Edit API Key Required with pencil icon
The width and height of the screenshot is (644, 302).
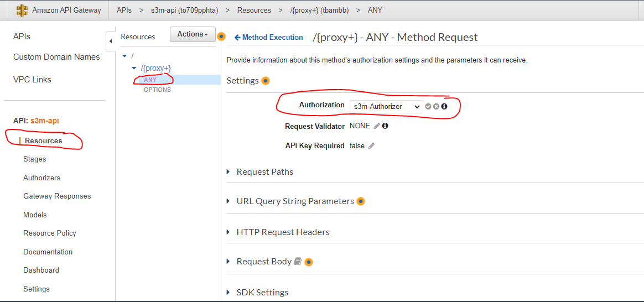pos(371,145)
